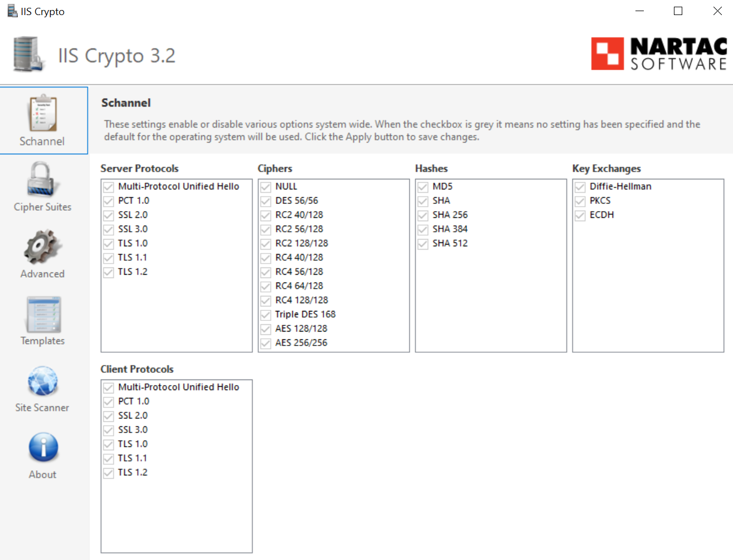Click the 'IIS Crypto 3.2' title text
The height and width of the screenshot is (560, 733).
[x=117, y=56]
